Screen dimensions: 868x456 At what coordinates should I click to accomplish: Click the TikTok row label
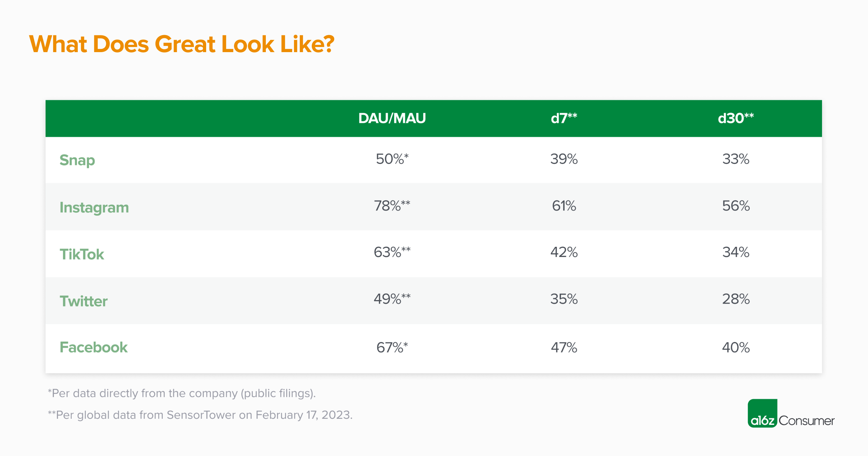click(x=82, y=254)
